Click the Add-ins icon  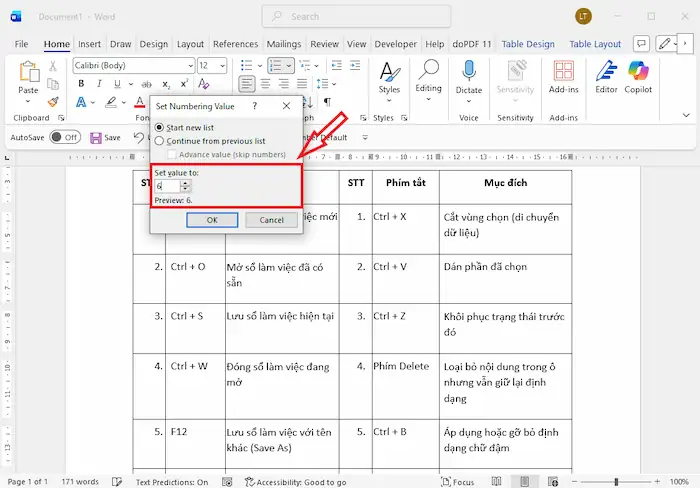(x=563, y=76)
